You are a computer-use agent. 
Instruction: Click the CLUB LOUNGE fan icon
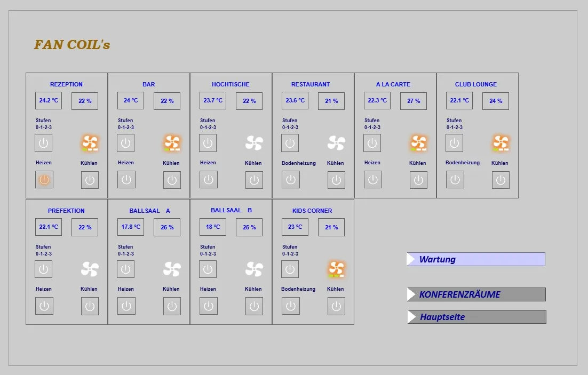500,143
